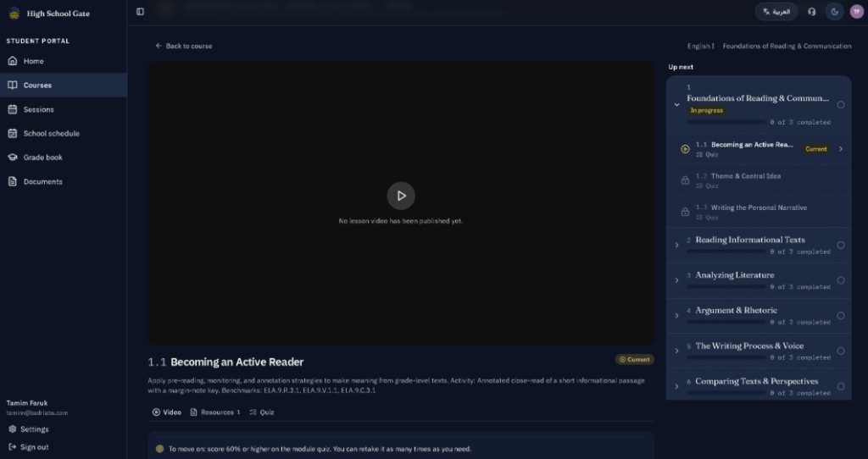Click the Home house icon
Viewport: 868px width, 459px height.
click(12, 61)
